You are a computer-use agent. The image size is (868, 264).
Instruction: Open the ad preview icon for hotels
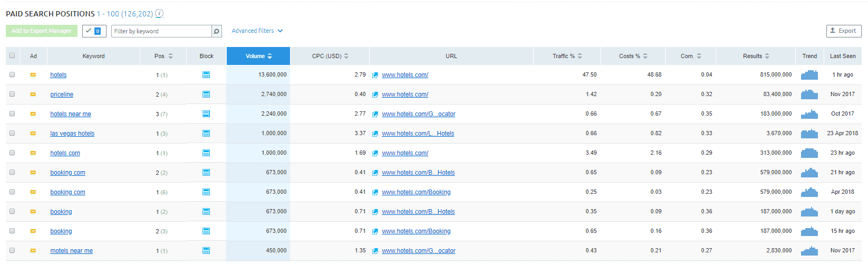(33, 75)
